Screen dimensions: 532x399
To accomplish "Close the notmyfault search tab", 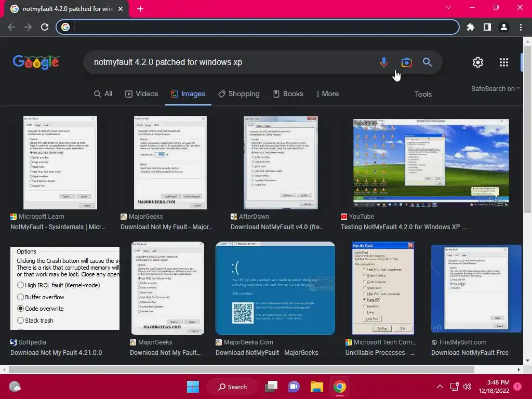I will [121, 9].
